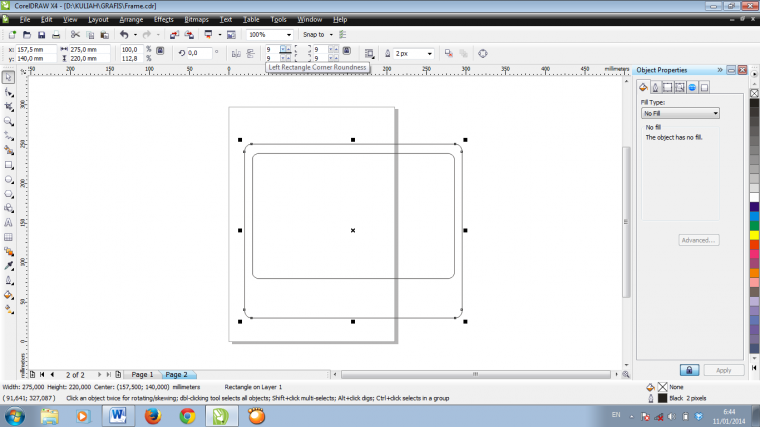Click the green color swatch in palette
Viewport: 760px width, 427px height.
pos(754,225)
